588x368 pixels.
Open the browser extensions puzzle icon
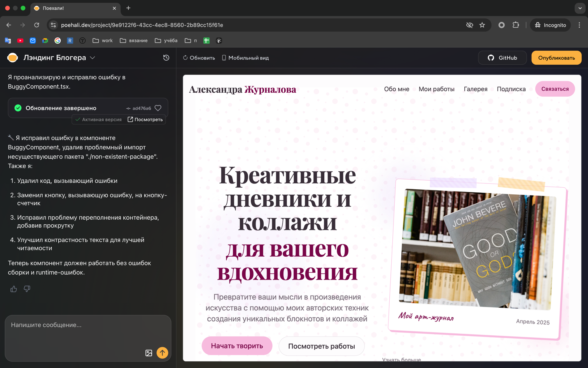(x=516, y=25)
